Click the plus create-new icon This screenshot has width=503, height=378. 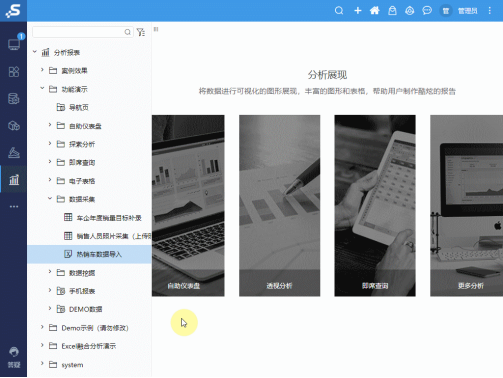(x=358, y=11)
